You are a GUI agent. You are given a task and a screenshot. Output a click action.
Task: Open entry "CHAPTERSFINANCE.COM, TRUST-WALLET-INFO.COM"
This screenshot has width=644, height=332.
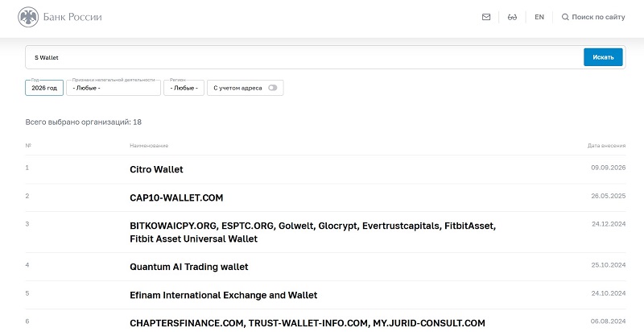point(308,323)
